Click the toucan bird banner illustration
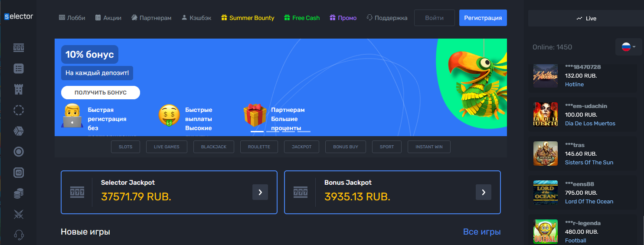Image resolution: width=644 pixels, height=245 pixels. tap(477, 85)
